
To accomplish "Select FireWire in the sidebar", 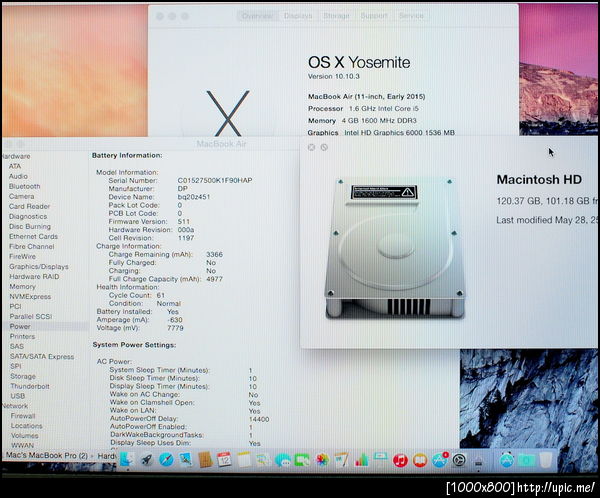I will click(x=22, y=256).
